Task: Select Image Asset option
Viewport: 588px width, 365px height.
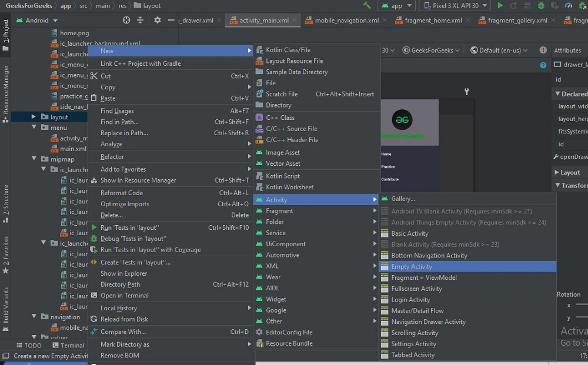Action: coord(317,152)
